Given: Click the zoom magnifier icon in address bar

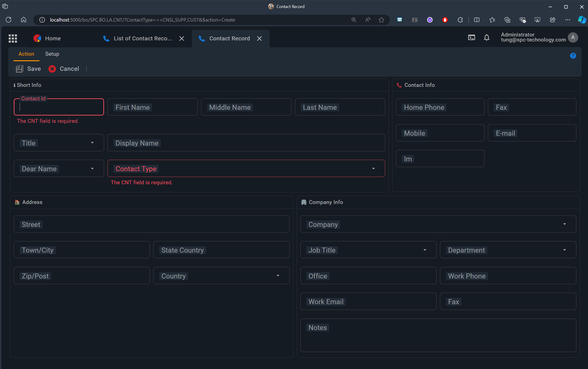Looking at the screenshot, I should 354,20.
